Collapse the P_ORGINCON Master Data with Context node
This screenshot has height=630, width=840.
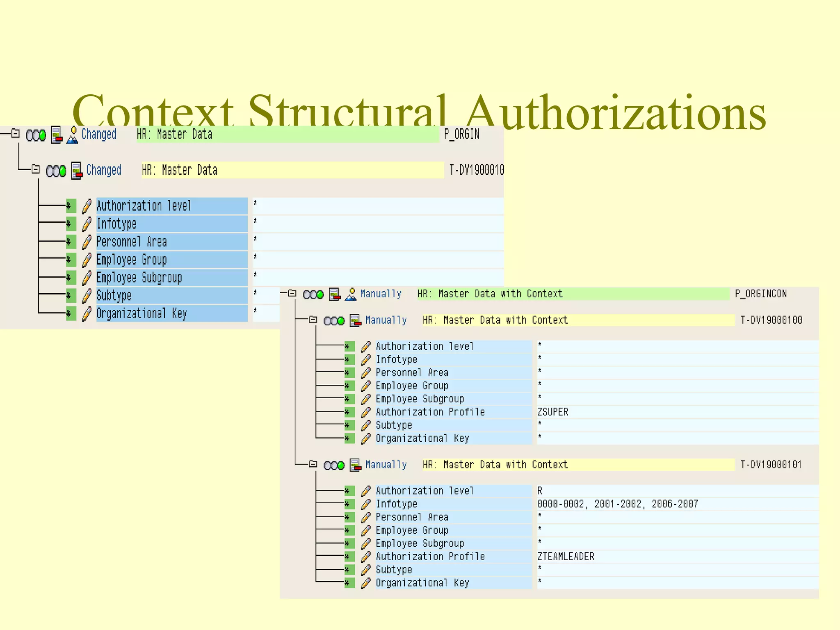(x=292, y=293)
